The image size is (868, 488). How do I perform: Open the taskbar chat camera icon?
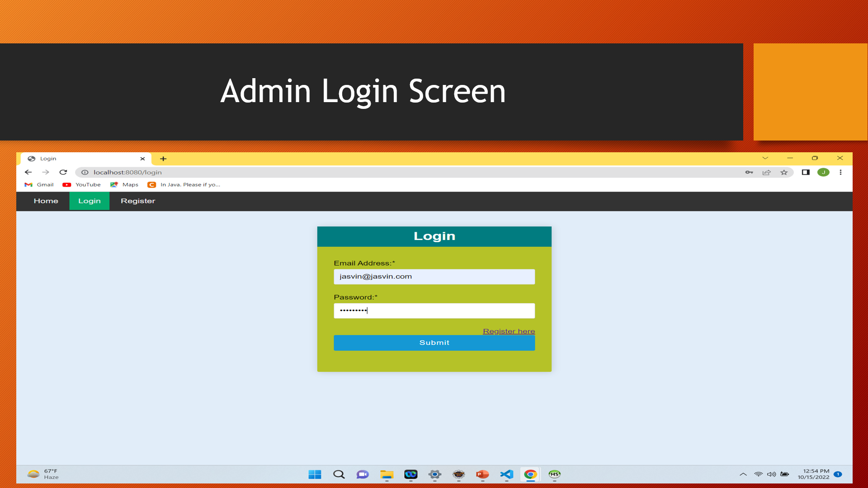(363, 474)
